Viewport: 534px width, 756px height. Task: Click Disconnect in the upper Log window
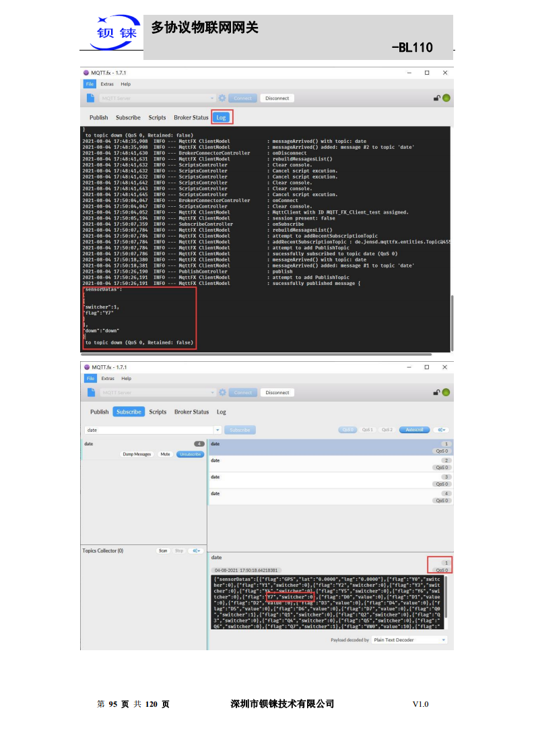coord(277,98)
